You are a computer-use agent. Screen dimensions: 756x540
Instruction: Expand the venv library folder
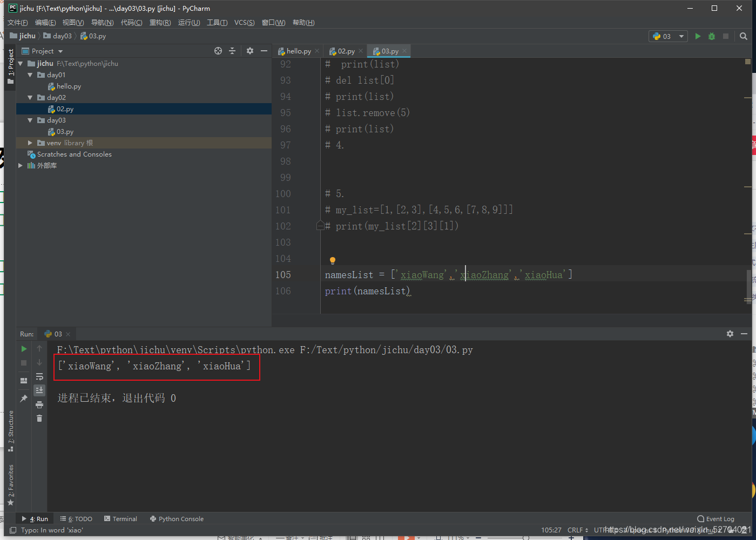[30, 143]
